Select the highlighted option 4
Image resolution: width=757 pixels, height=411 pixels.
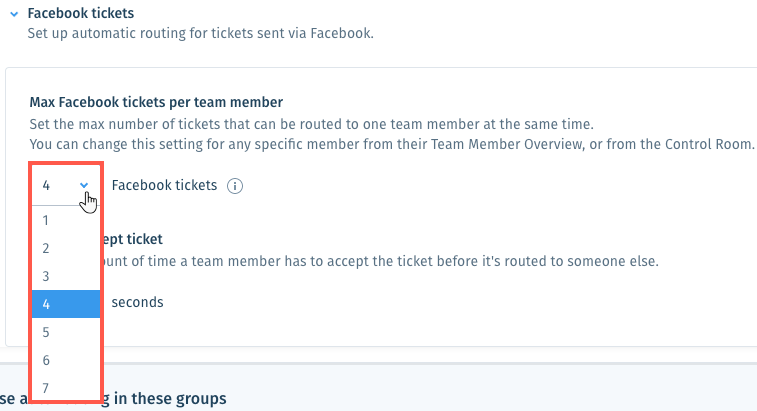66,304
